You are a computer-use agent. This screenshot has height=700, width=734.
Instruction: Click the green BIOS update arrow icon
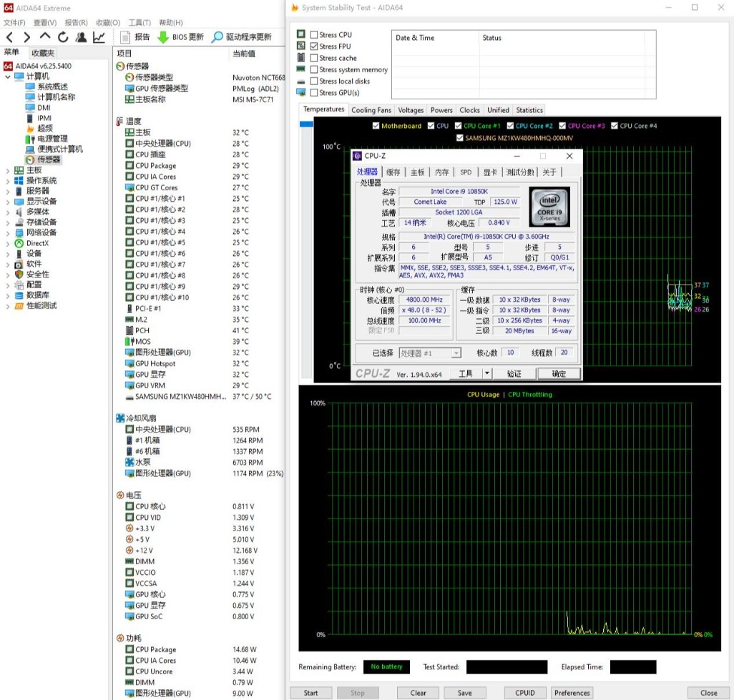(x=163, y=37)
